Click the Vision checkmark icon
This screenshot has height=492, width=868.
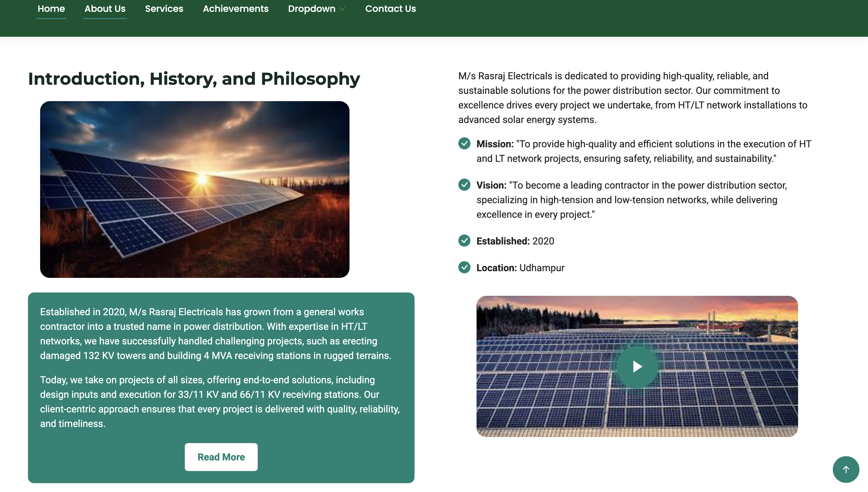pyautogui.click(x=464, y=185)
